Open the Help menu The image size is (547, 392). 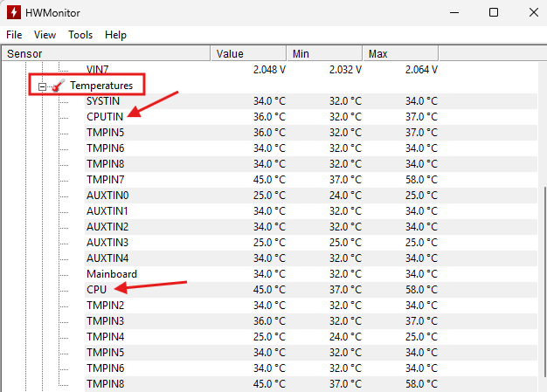coord(115,35)
